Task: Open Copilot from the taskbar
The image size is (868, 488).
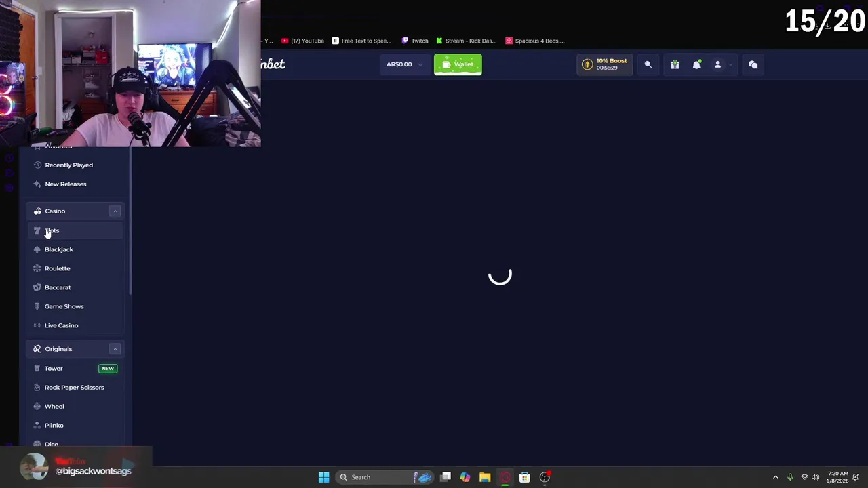Action: coord(465,477)
